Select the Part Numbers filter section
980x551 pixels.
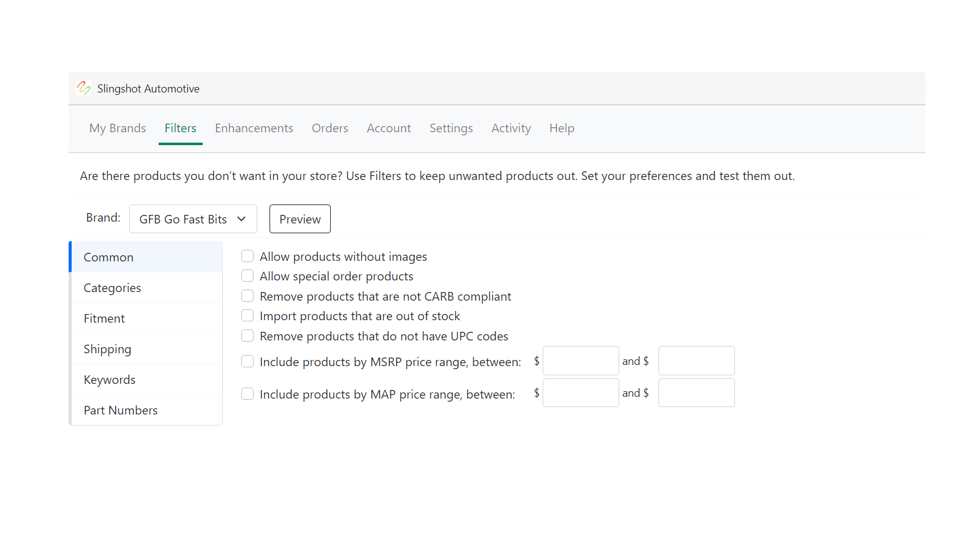pos(120,410)
